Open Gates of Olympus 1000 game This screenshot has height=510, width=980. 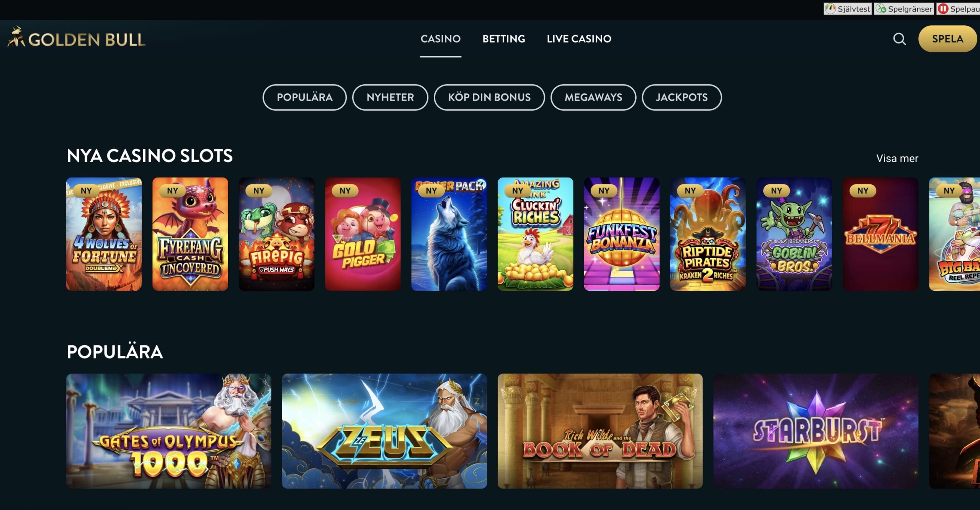(168, 431)
